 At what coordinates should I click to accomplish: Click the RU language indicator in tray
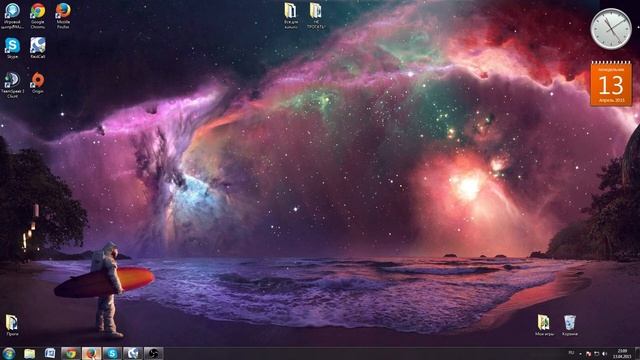tap(571, 353)
